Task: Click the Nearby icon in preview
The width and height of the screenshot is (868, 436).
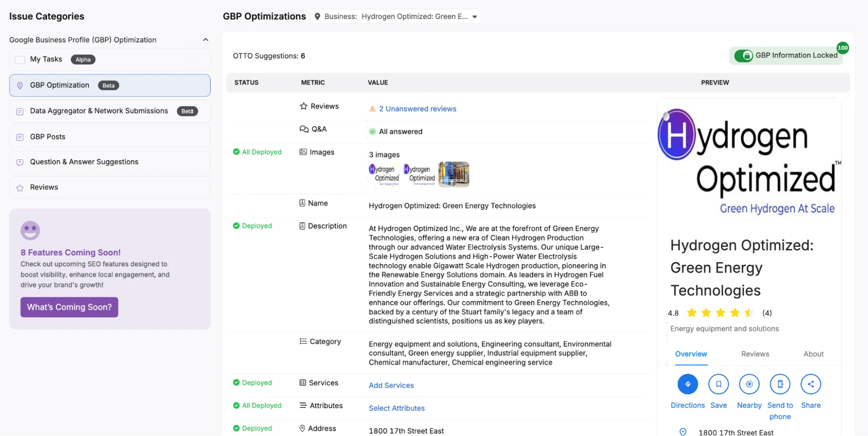Action: 749,384
